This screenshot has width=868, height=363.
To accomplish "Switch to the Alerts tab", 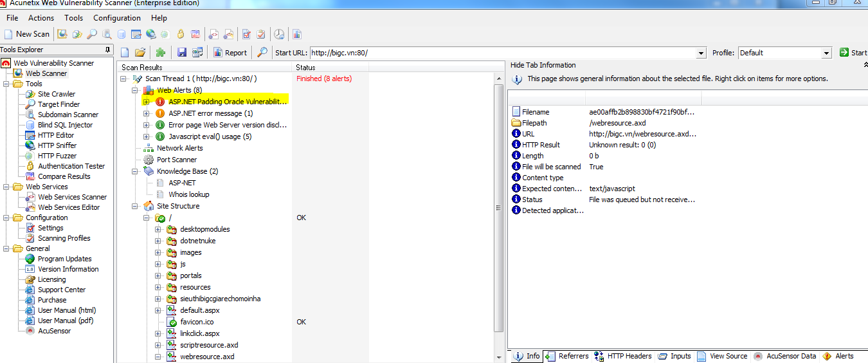I will [x=838, y=356].
